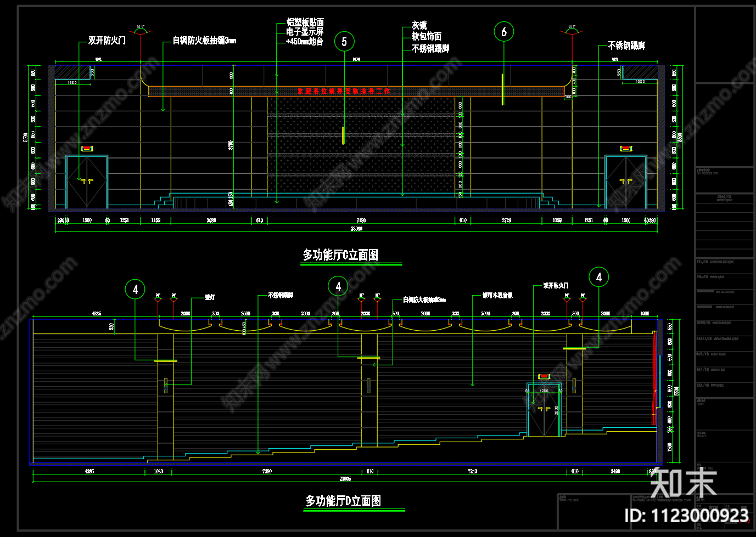
Task: Select the 灰镜 annotation
Action: click(419, 25)
